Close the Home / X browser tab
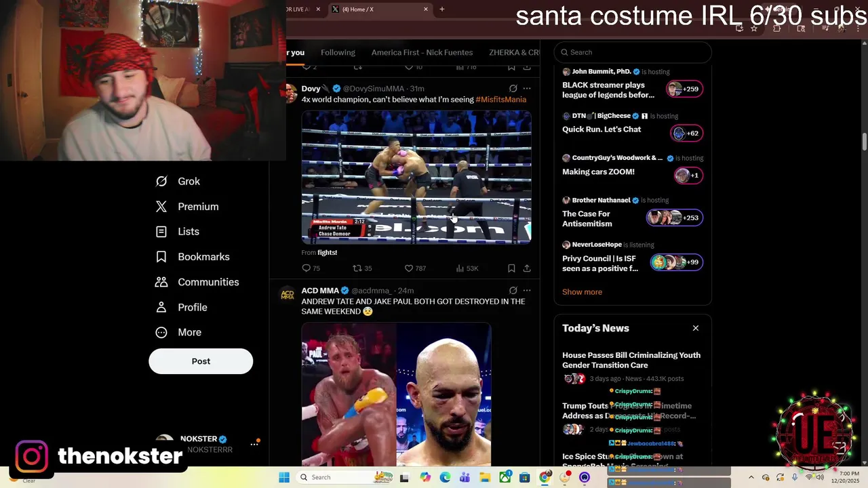 click(426, 9)
